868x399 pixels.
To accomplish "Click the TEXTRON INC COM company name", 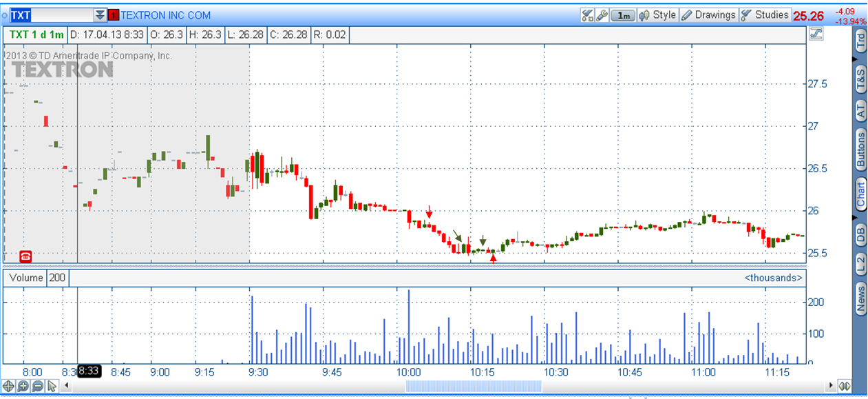I will (166, 15).
